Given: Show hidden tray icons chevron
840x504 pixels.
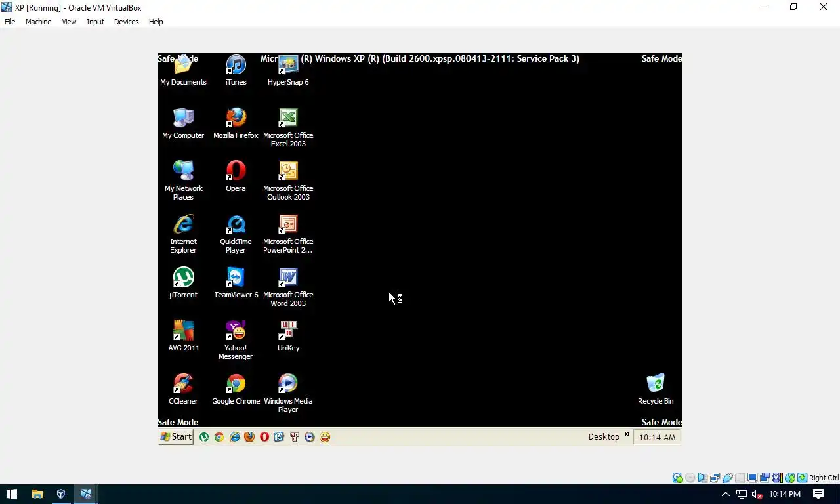Looking at the screenshot, I should pos(726,494).
